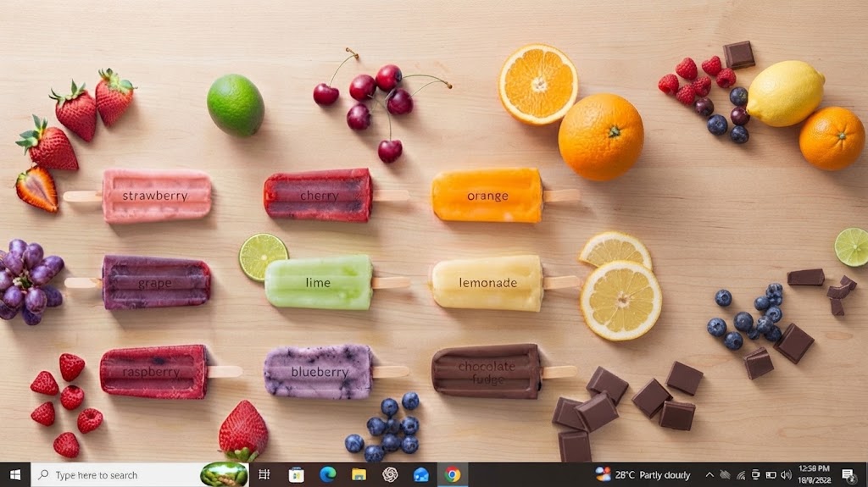Screen dimensions: 868x487
Task: Launch the ChatGPT app from taskbar
Action: (390, 475)
